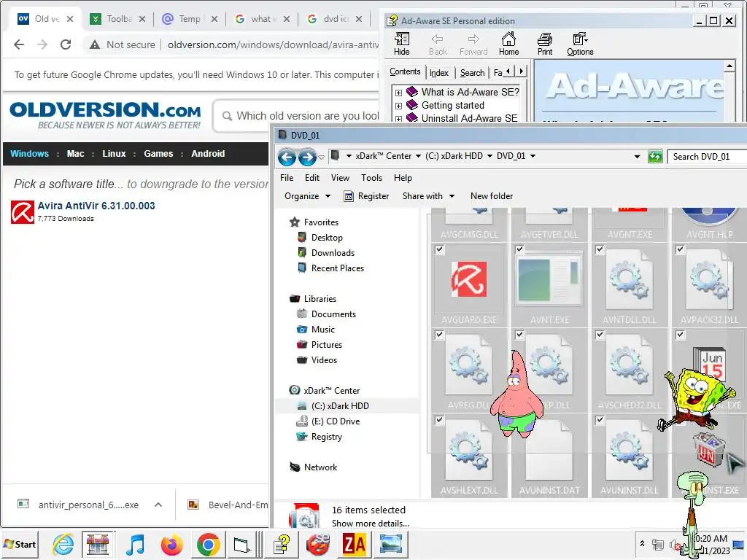Open the music note player on taskbar
The width and height of the screenshot is (747, 560).
tap(135, 544)
